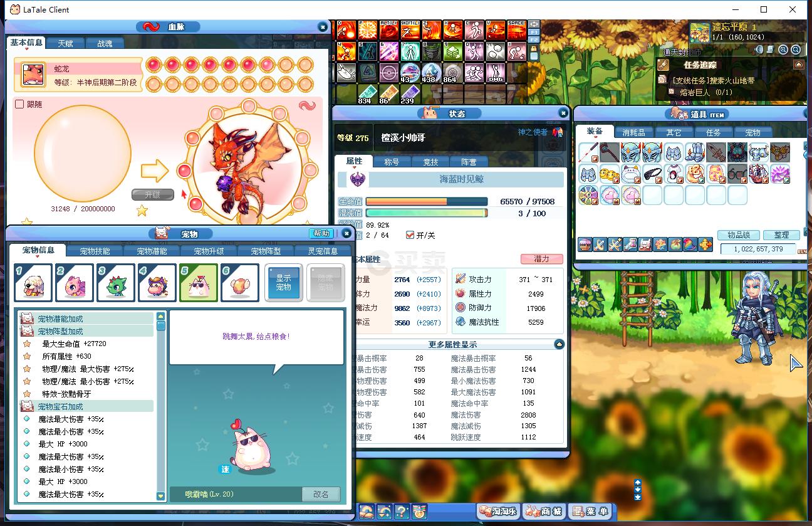812x526 pixels.
Task: Click the 整理 sort inventory button
Action: pyautogui.click(x=781, y=235)
